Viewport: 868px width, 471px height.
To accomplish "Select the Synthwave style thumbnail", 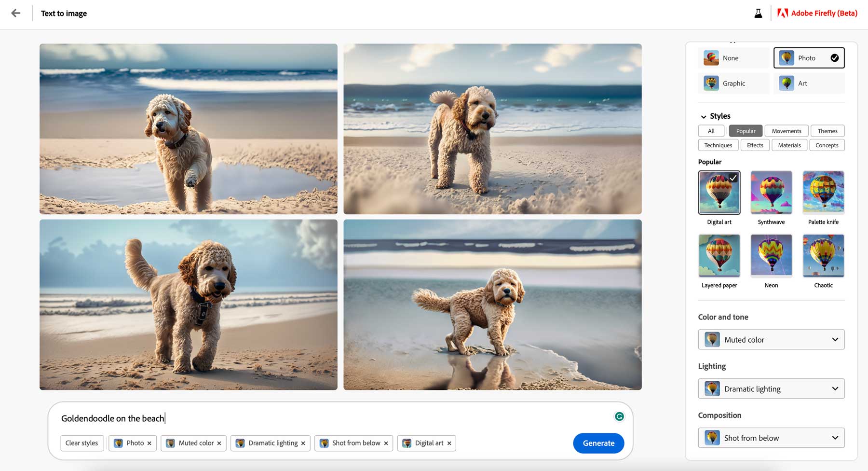I will point(771,193).
